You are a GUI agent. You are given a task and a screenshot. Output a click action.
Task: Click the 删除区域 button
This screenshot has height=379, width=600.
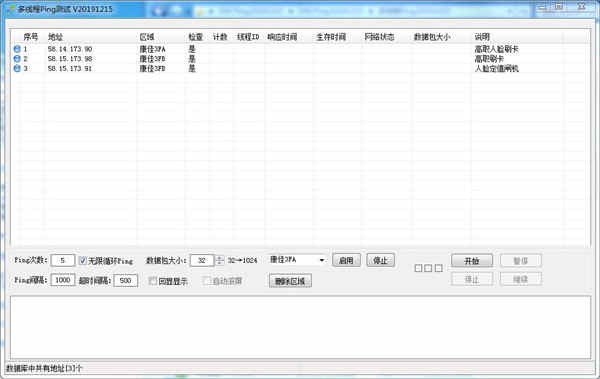click(x=290, y=281)
